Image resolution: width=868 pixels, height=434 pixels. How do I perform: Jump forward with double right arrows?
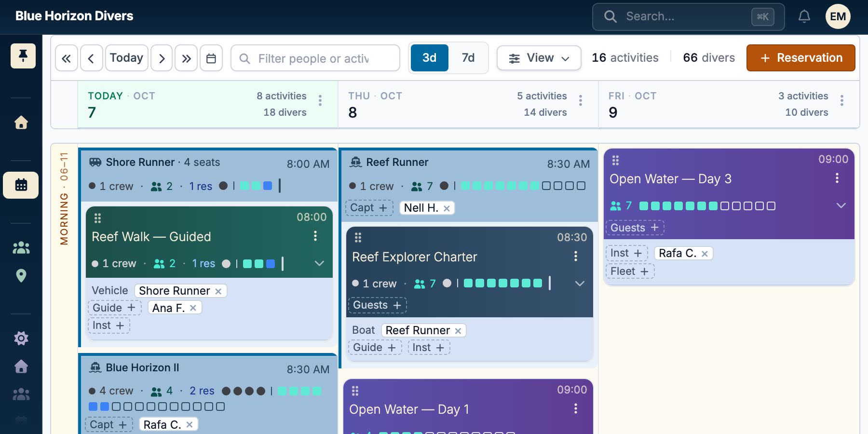click(186, 58)
